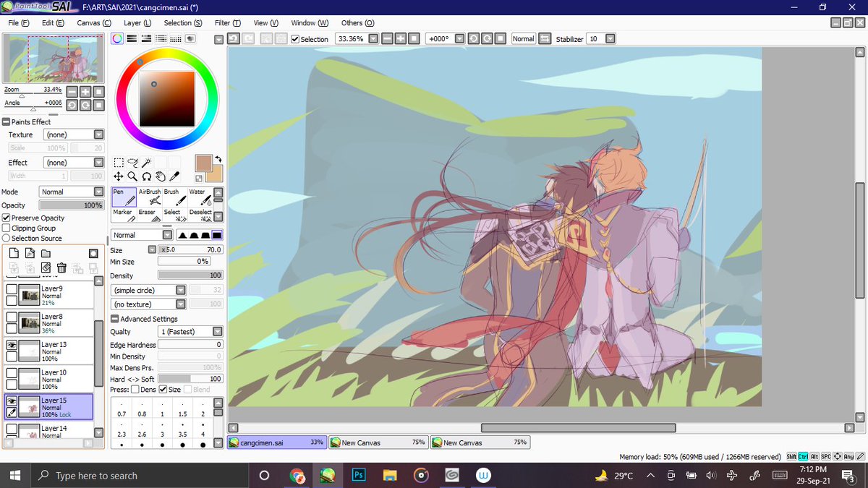Viewport: 868px width, 488px height.
Task: Hide Layer15 via eye icon
Action: coord(12,401)
